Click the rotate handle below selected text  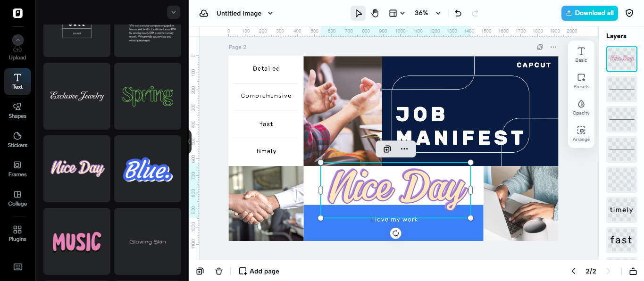tap(396, 233)
